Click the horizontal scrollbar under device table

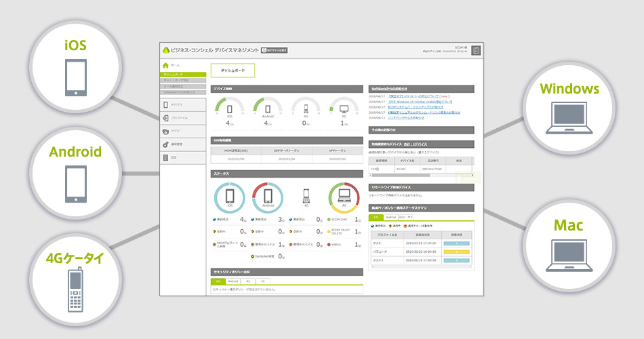tap(422, 176)
